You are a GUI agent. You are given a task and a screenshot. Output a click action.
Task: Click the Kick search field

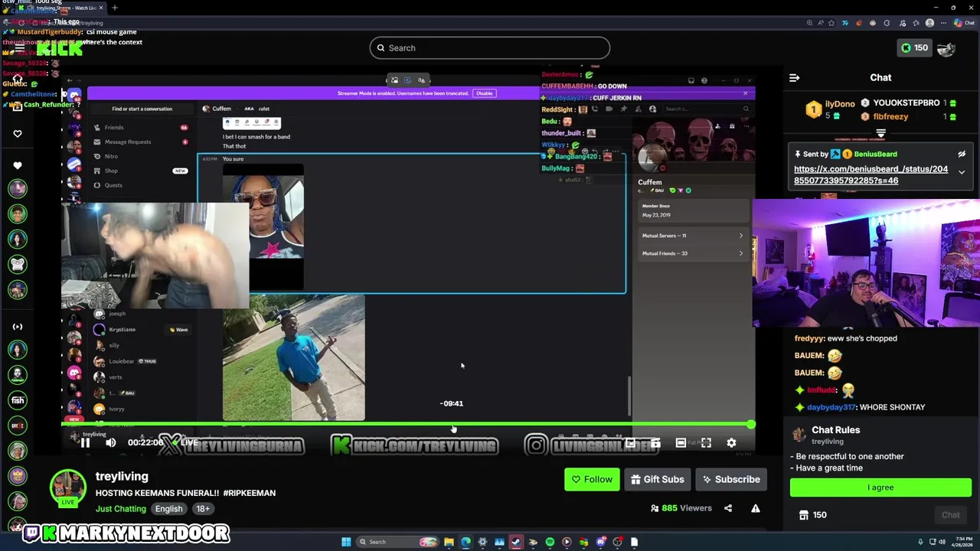point(490,47)
